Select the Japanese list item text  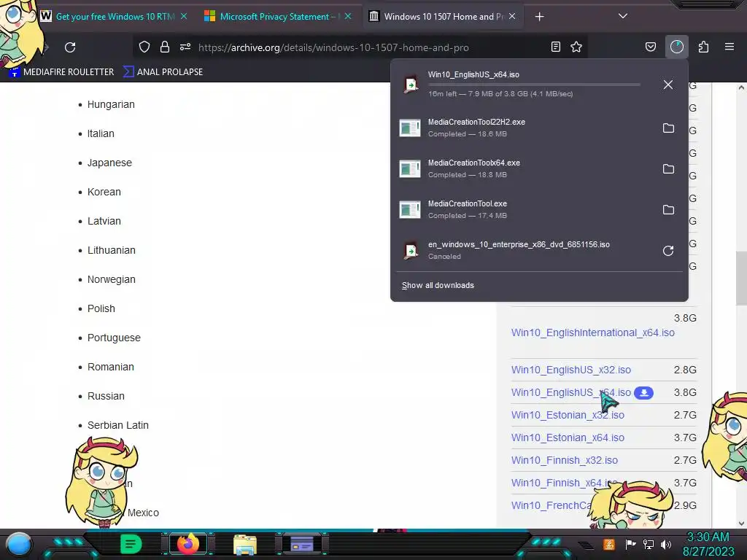tap(109, 163)
